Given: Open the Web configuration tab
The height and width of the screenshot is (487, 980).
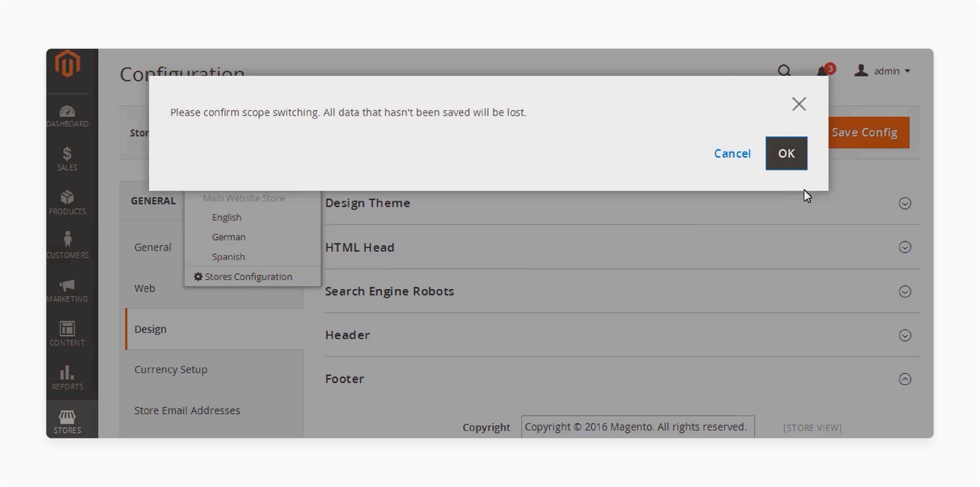Looking at the screenshot, I should coord(145,288).
